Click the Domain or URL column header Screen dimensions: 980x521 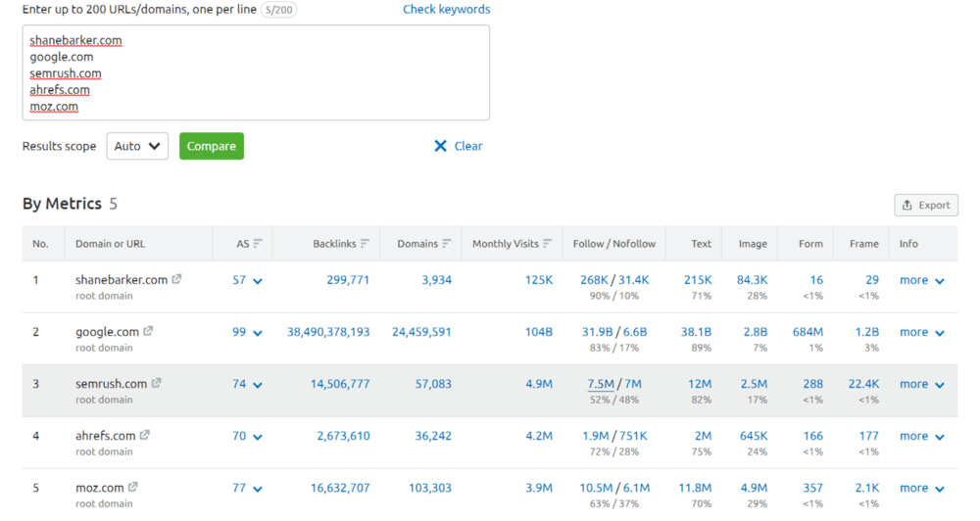pyautogui.click(x=110, y=244)
